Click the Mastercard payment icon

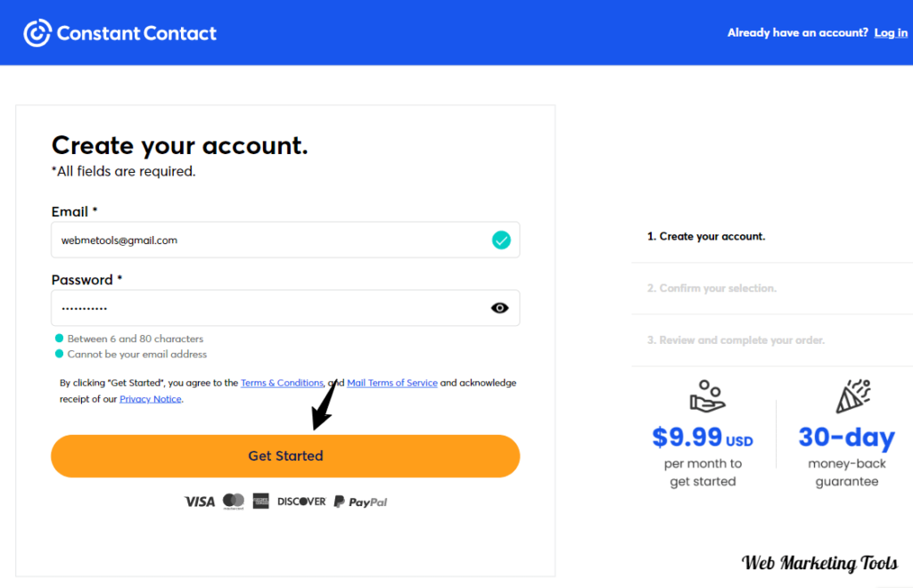[x=233, y=501]
